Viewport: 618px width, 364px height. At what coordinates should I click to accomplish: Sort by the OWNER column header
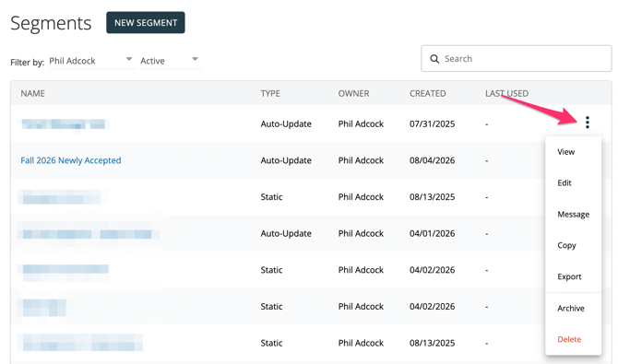tap(353, 93)
